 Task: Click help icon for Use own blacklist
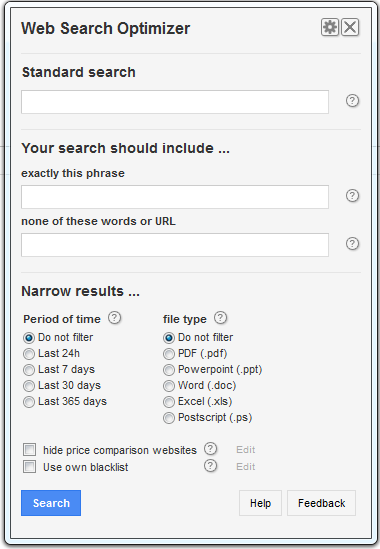click(210, 466)
